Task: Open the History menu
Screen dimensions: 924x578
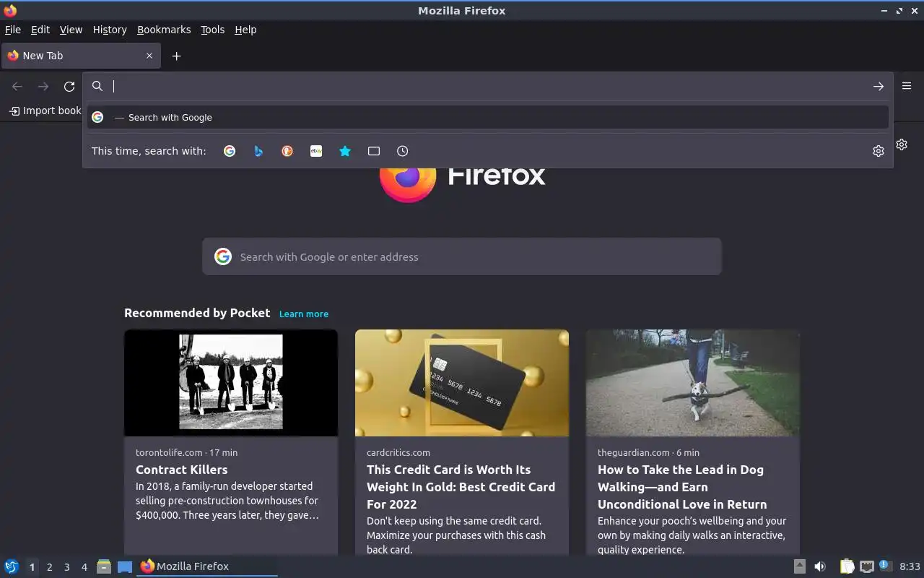Action: click(x=110, y=30)
